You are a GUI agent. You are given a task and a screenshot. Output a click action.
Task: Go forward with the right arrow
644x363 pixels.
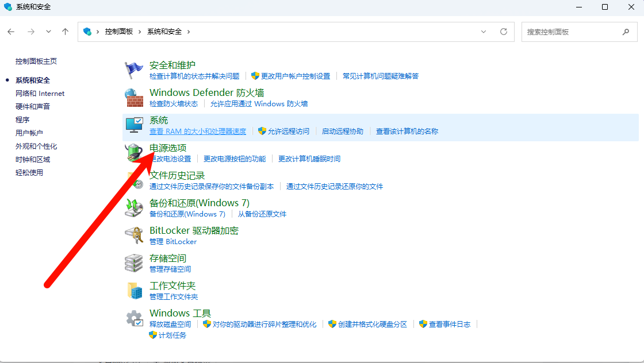[x=31, y=32]
